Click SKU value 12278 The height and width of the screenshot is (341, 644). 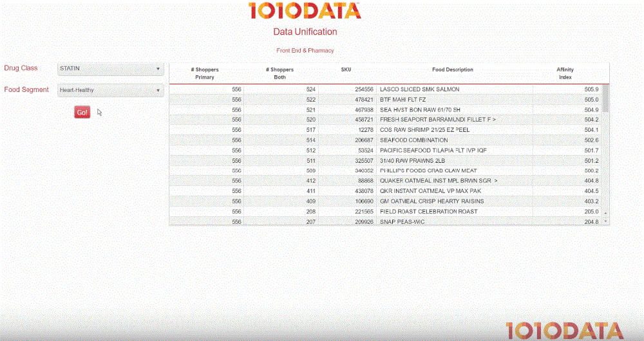click(366, 130)
